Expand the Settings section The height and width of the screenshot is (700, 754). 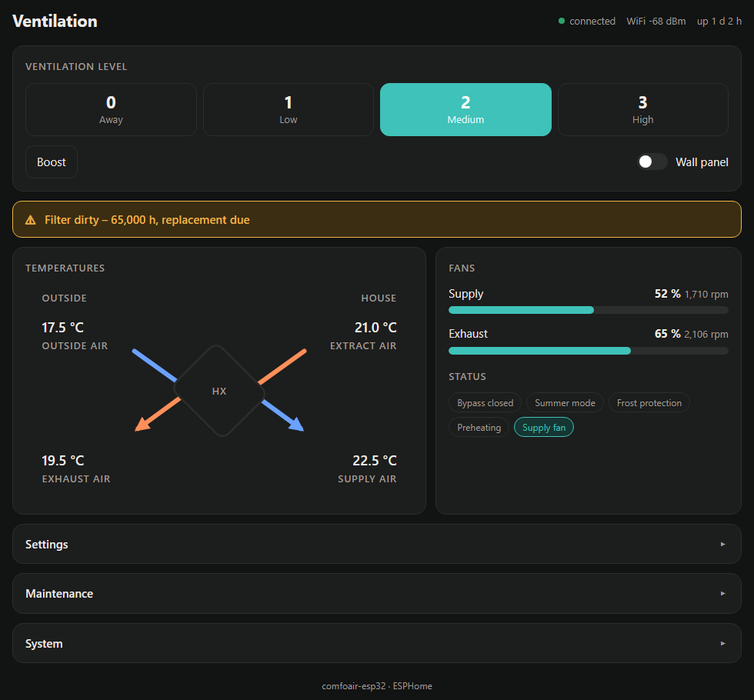click(376, 545)
